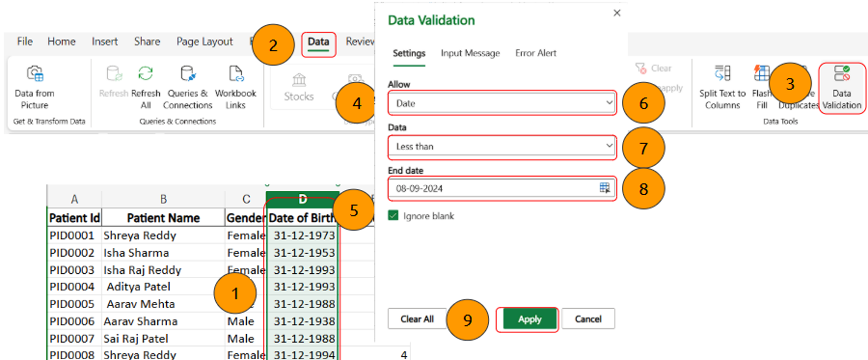Open Queries & Connections pane
This screenshot has height=360, width=868.
tap(188, 88)
